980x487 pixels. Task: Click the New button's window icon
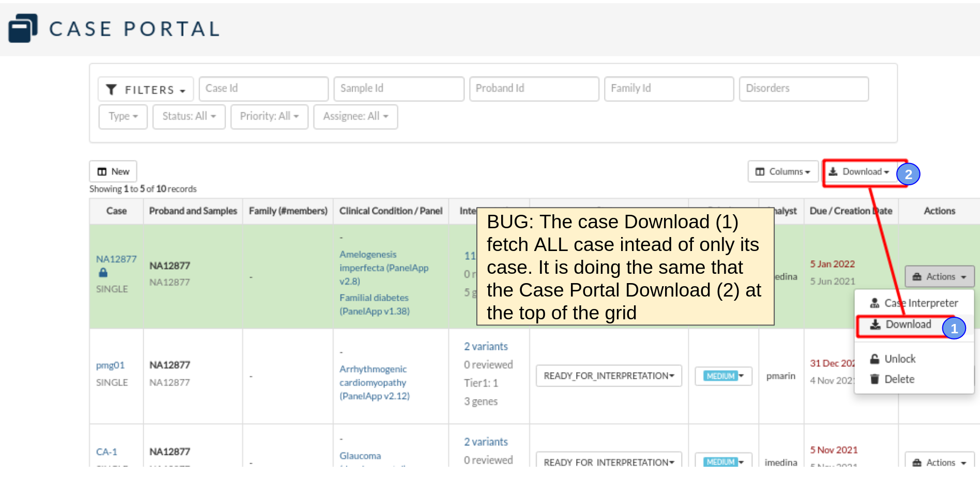pyautogui.click(x=103, y=171)
